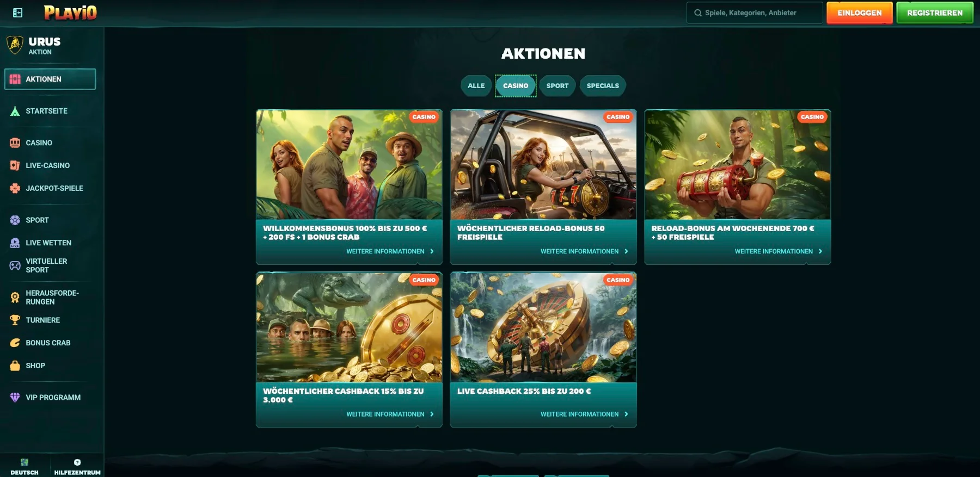Open Aktionen in the sidebar menu
Image resolution: width=980 pixels, height=477 pixels.
point(50,79)
